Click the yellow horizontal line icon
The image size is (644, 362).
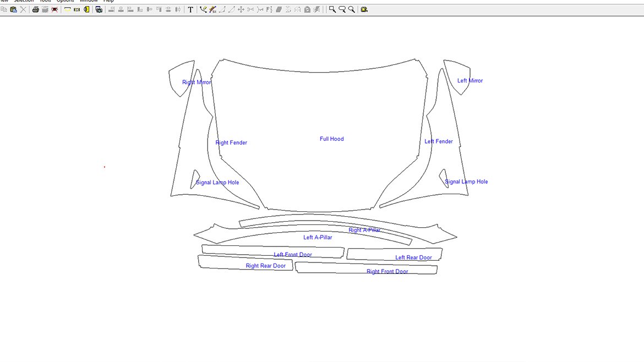point(67,9)
